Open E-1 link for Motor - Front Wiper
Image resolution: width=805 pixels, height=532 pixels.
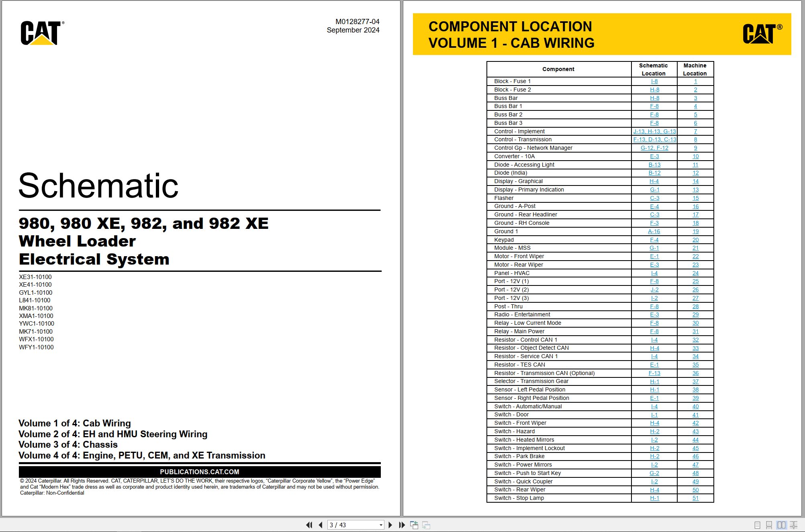[x=654, y=256]
